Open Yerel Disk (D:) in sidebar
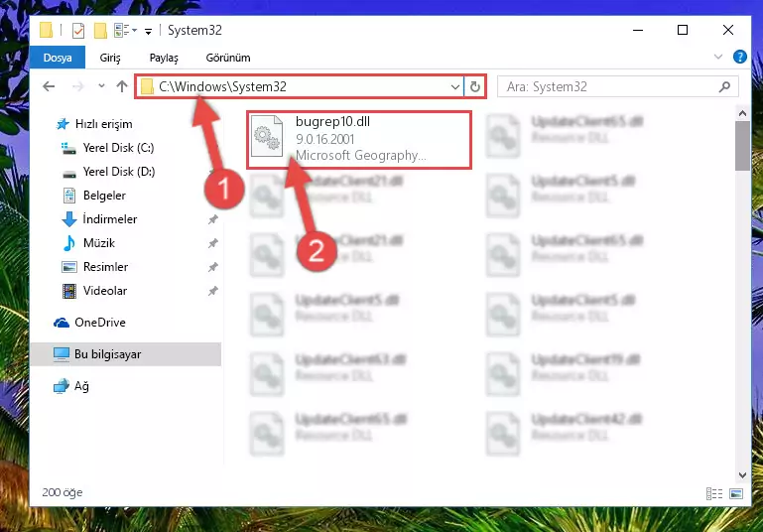 point(119,172)
